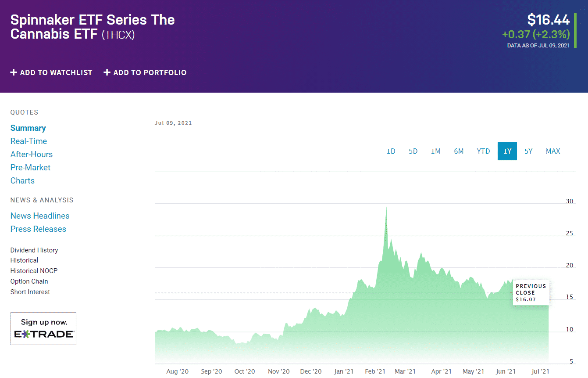Click the ADD TO PORTFOLIO button

[x=145, y=72]
